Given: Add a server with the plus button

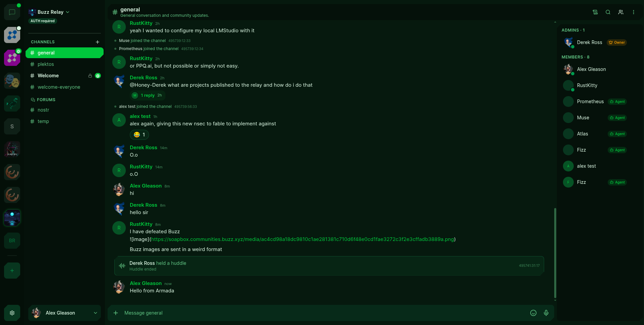Looking at the screenshot, I should pyautogui.click(x=12, y=271).
